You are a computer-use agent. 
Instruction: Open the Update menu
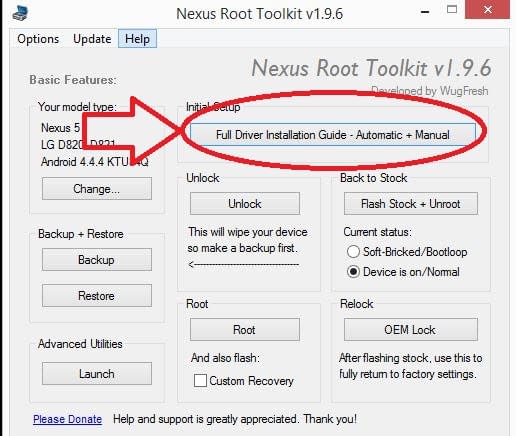pyautogui.click(x=92, y=39)
